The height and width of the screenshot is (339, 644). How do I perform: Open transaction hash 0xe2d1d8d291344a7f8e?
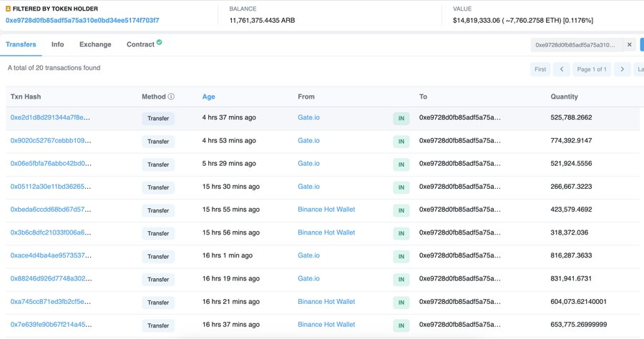tap(50, 117)
